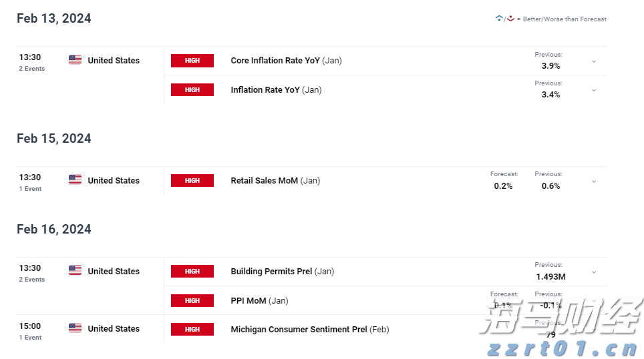Click the United States flag in the Feb 13 row
The height and width of the screenshot is (359, 644).
point(75,60)
